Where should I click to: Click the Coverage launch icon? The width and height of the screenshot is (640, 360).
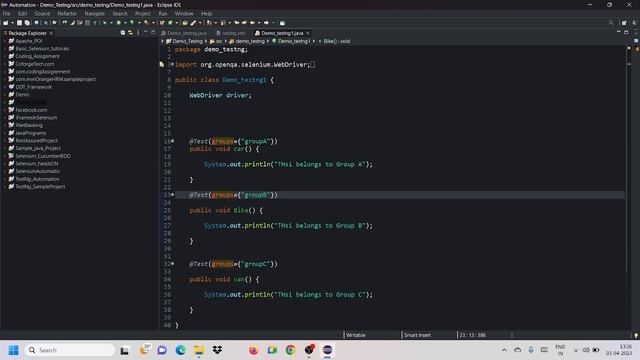pyautogui.click(x=132, y=23)
